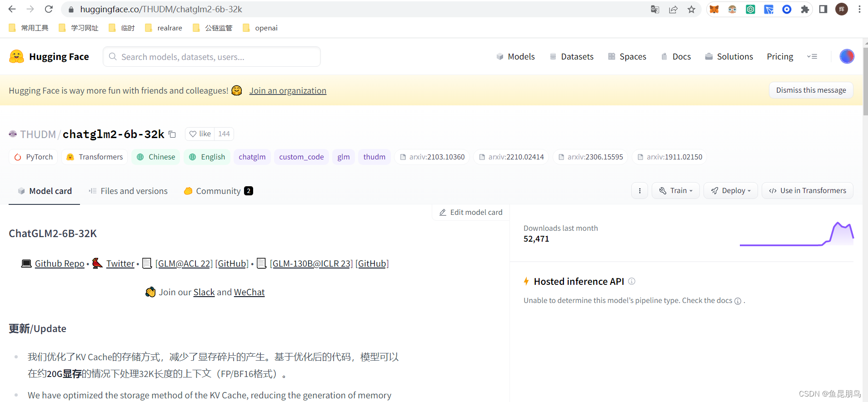This screenshot has height=402, width=868.
Task: Click the custom_code tag
Action: tap(301, 157)
